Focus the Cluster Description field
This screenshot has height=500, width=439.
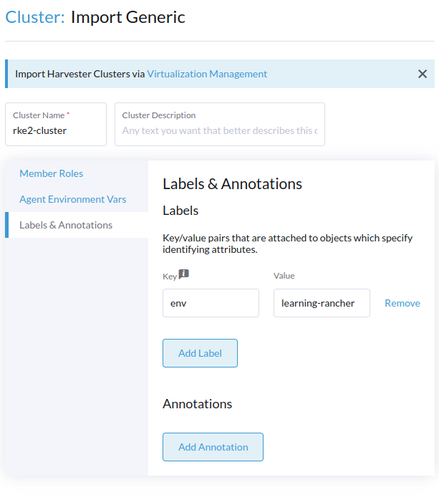(x=220, y=124)
